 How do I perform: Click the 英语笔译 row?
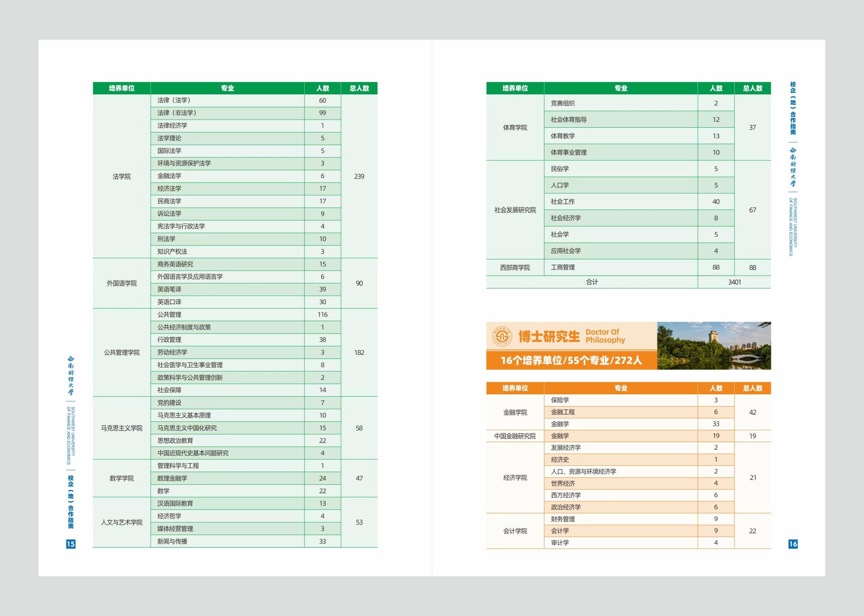pos(246,290)
